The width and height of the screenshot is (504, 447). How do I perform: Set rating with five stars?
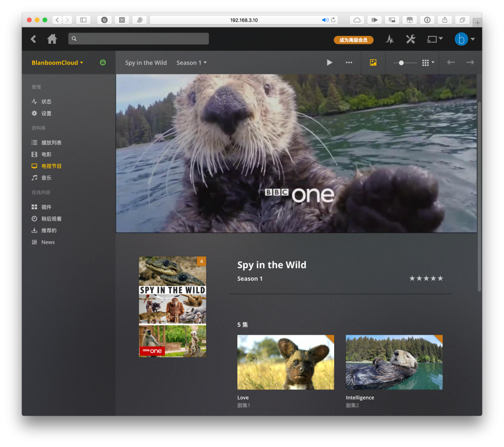[x=426, y=279]
